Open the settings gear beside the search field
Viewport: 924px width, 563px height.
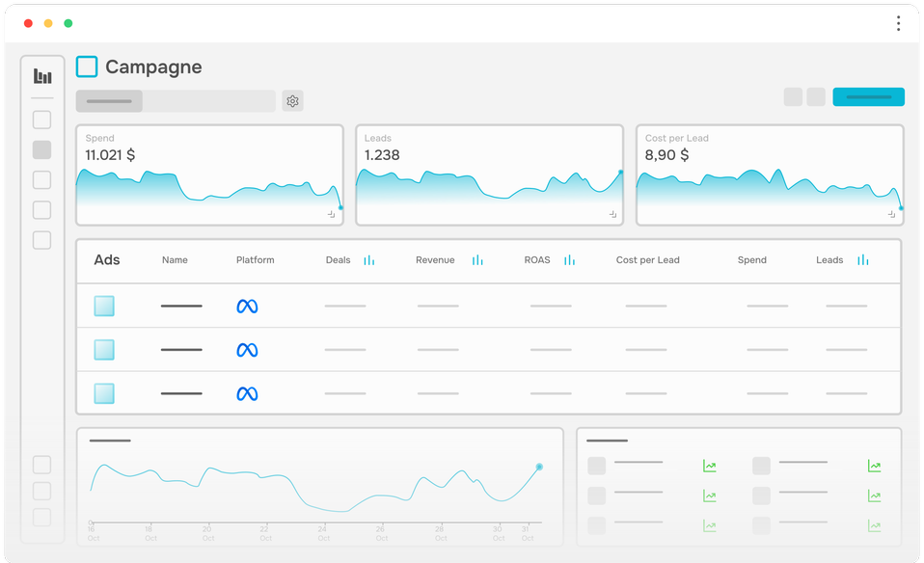[292, 100]
